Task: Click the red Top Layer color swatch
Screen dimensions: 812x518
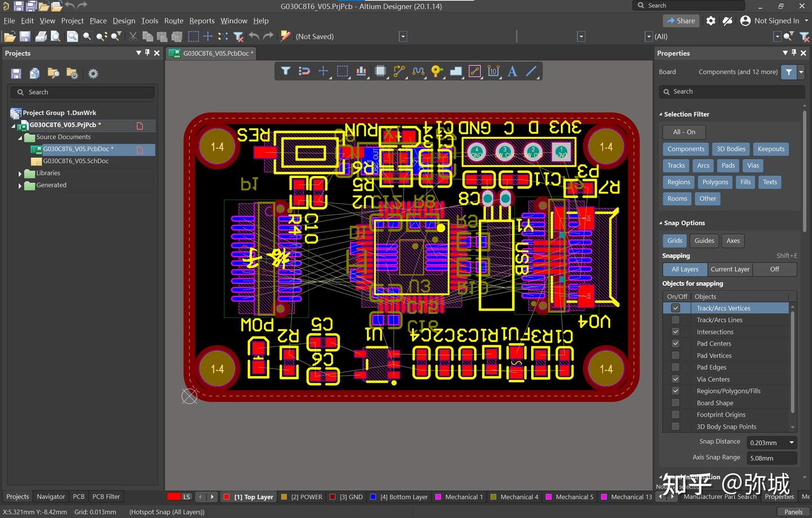Action: pos(226,497)
